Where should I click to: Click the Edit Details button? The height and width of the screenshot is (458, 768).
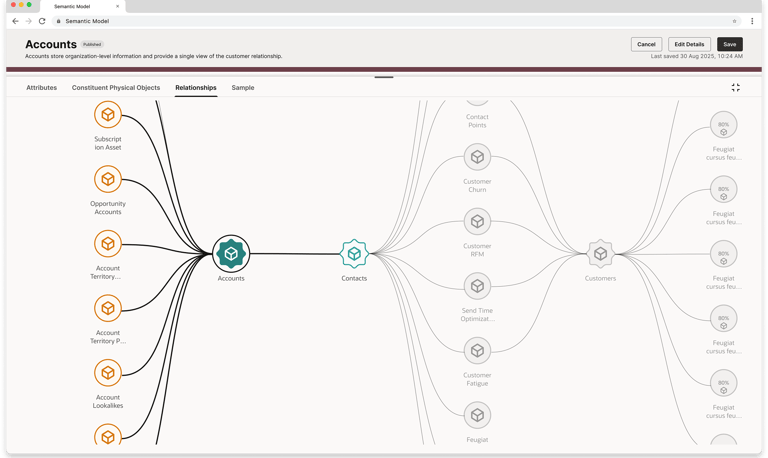pyautogui.click(x=689, y=44)
